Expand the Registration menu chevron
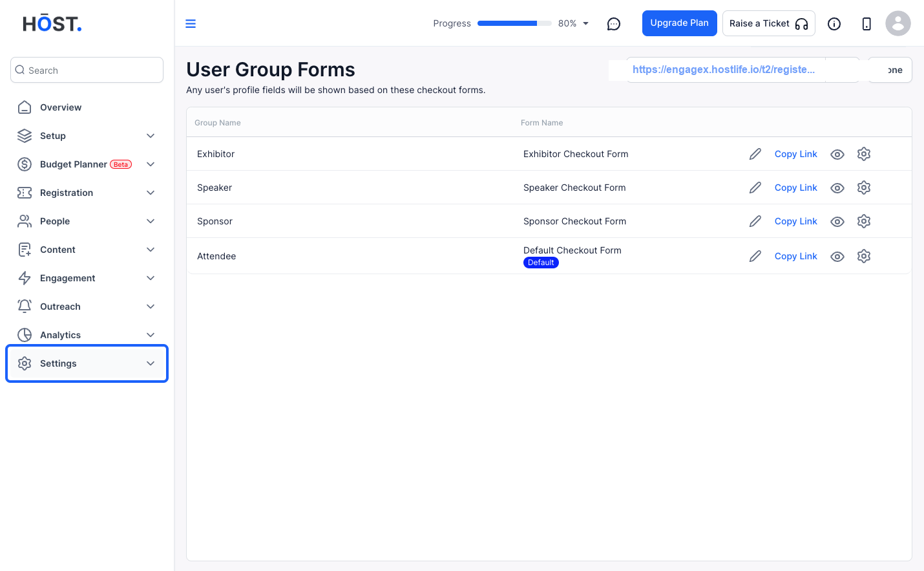This screenshot has width=924, height=571. tap(151, 193)
